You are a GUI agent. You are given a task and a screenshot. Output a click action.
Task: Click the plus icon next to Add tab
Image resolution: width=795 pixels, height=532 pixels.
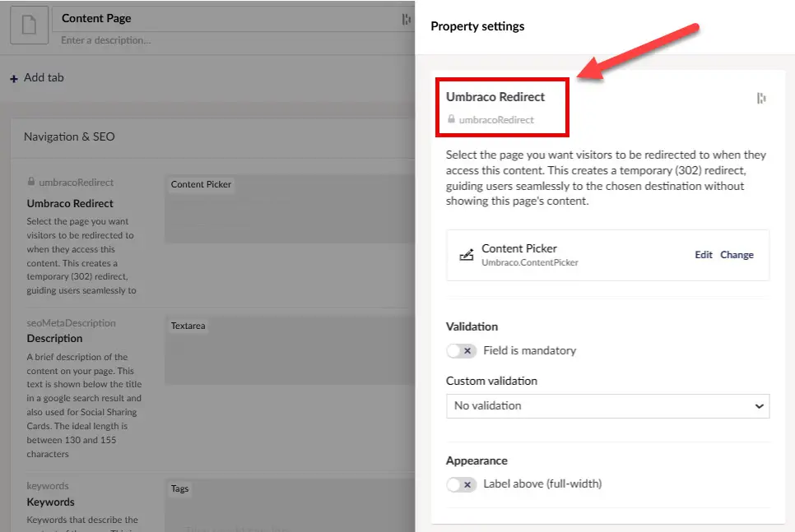[x=15, y=77]
